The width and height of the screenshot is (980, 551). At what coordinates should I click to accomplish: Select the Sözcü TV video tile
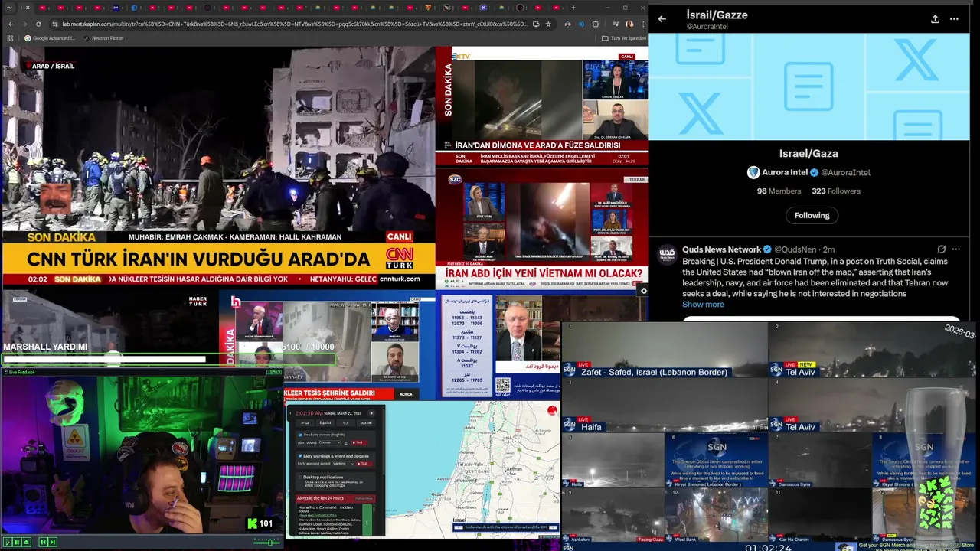[x=541, y=227]
